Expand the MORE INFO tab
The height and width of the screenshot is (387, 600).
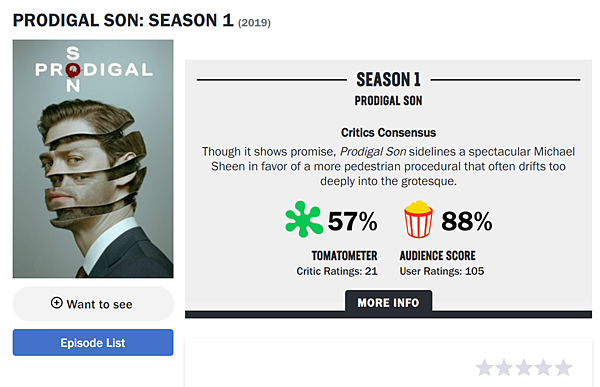[x=388, y=302]
